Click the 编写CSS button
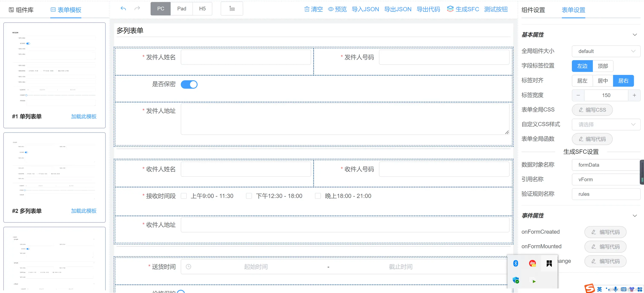The image size is (644, 293). click(592, 110)
